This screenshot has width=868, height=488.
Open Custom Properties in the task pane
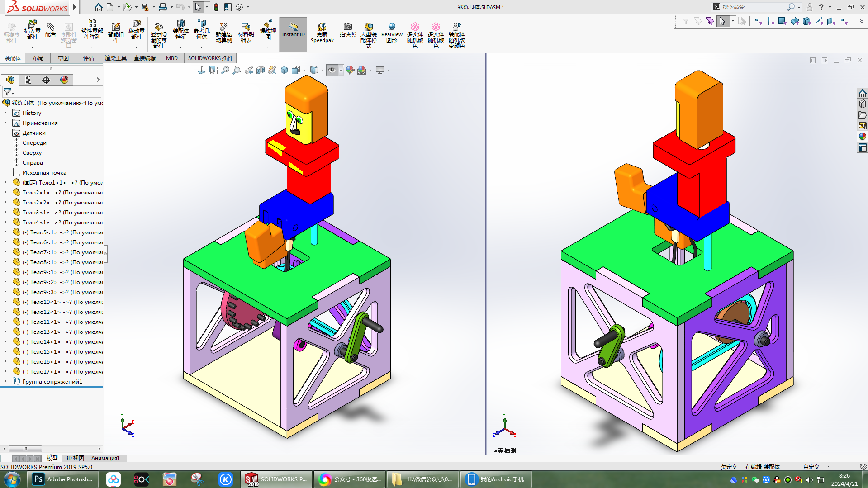pos(863,147)
